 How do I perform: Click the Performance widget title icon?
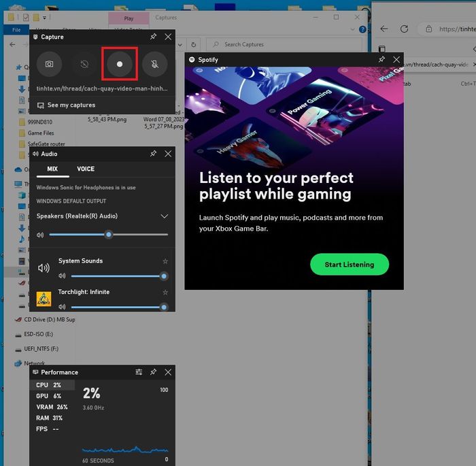tap(35, 372)
